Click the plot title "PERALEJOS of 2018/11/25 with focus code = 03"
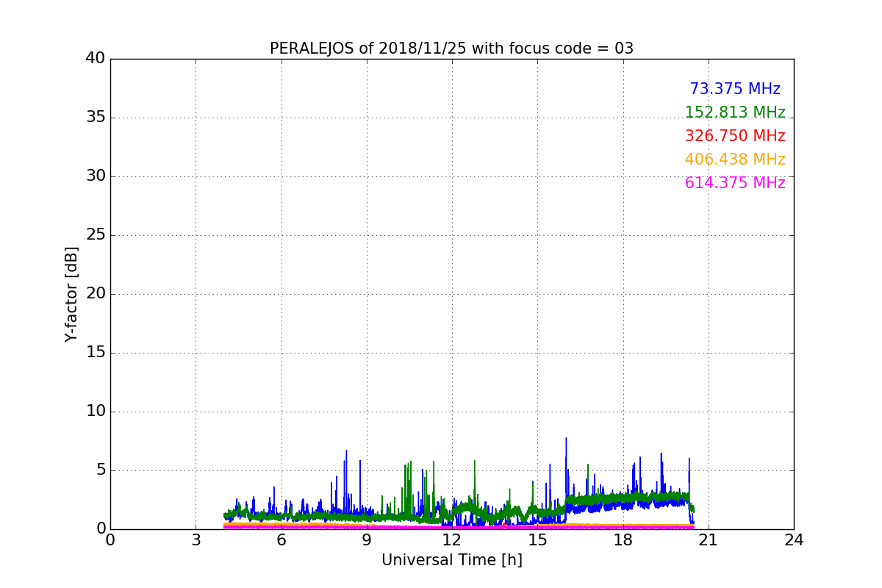 451,49
